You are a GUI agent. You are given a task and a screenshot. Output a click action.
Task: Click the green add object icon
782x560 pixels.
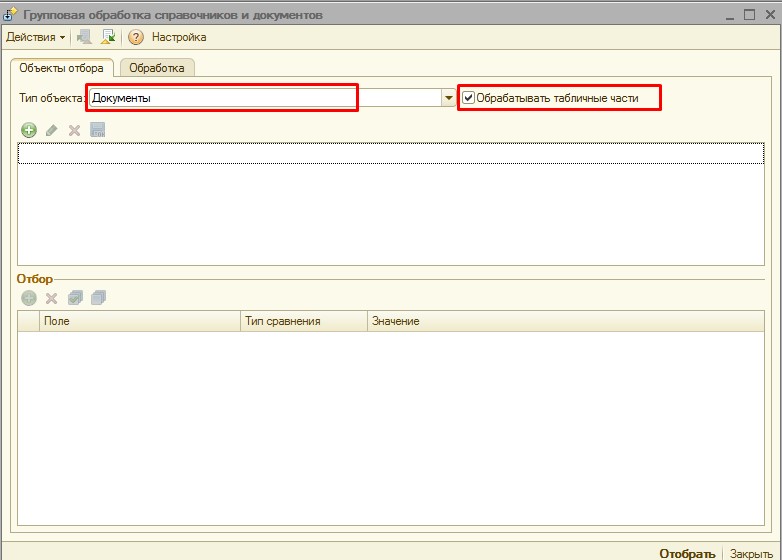[28, 130]
